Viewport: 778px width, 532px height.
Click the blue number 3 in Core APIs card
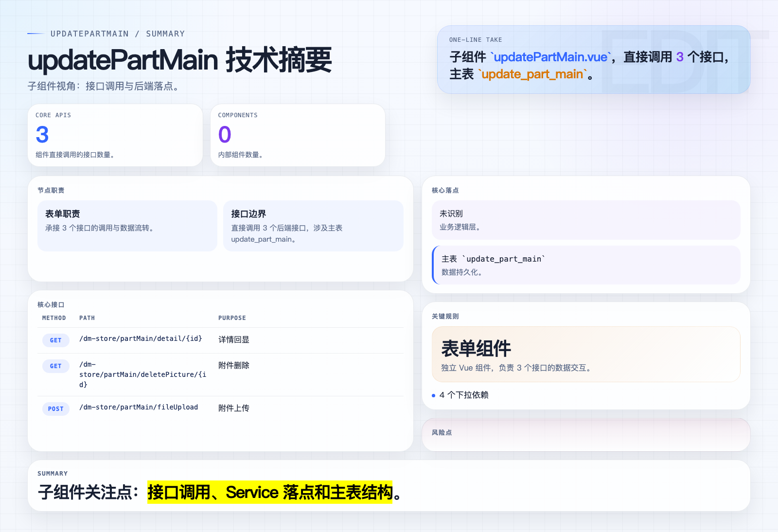(42, 135)
